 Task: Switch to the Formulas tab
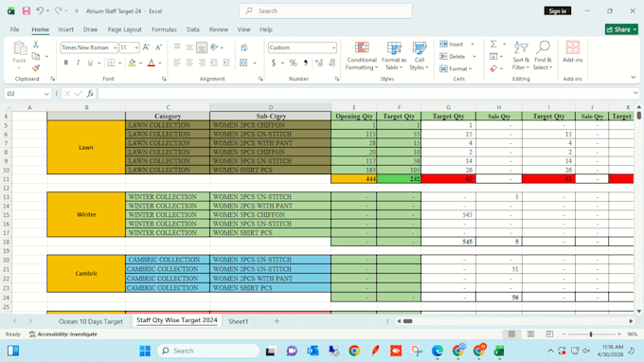pyautogui.click(x=164, y=29)
